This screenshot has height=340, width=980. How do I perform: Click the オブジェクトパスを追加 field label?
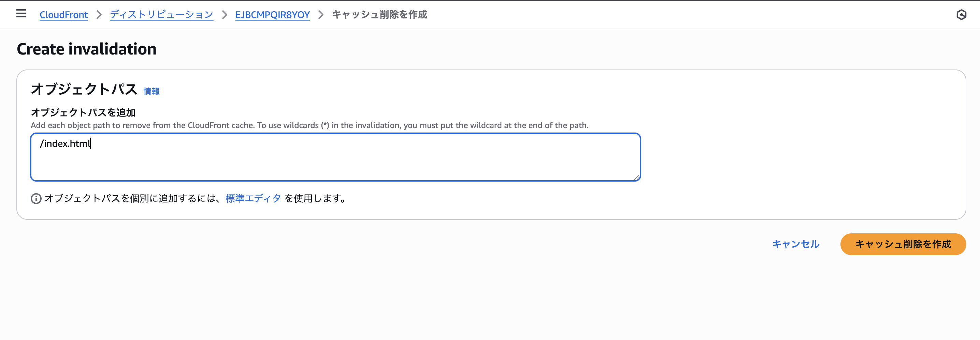[x=83, y=112]
